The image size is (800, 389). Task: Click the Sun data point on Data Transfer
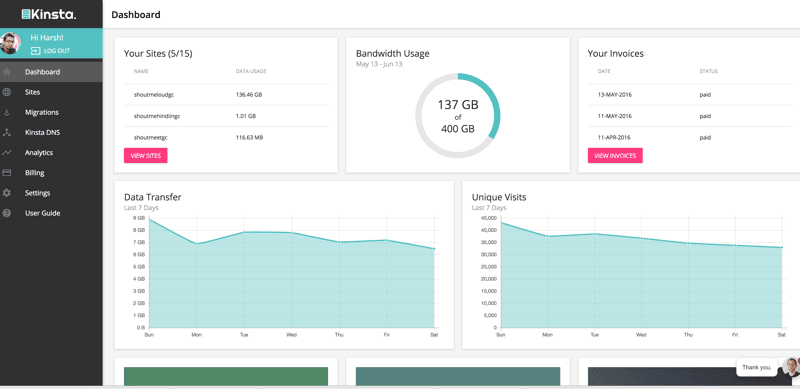(148, 219)
